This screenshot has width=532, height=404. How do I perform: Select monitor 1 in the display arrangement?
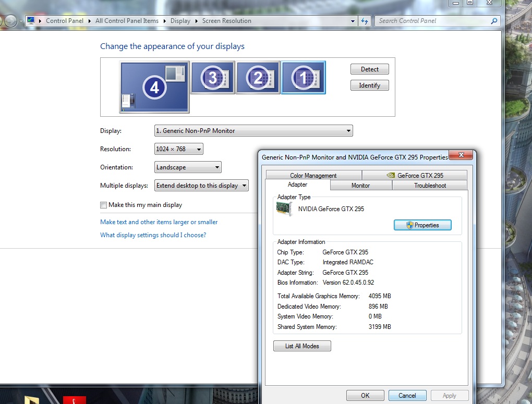[x=304, y=78]
